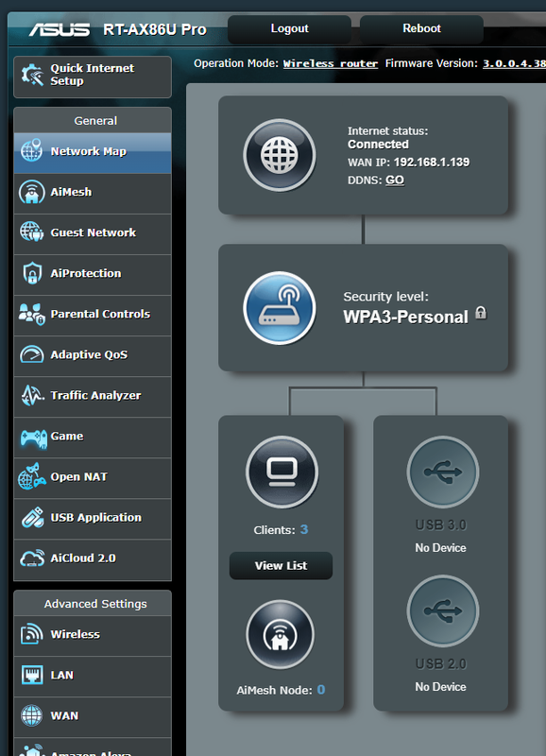Click the AiMesh Node count 0

click(321, 690)
